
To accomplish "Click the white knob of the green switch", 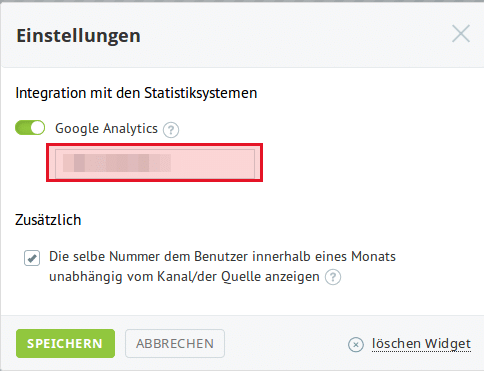I will click(x=38, y=128).
